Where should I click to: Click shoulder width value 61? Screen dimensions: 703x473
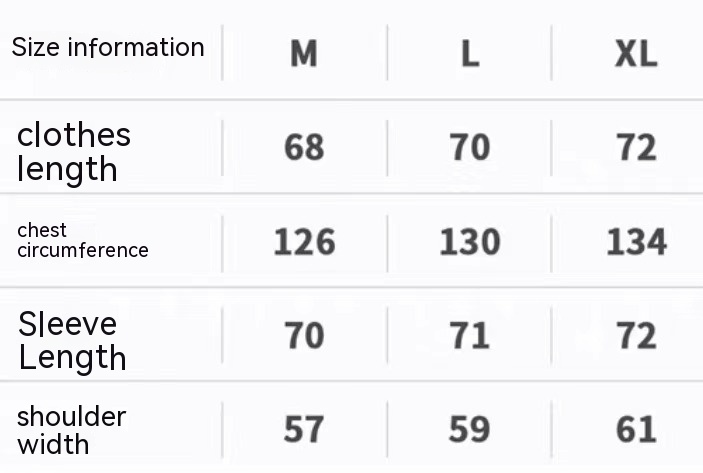636,430
